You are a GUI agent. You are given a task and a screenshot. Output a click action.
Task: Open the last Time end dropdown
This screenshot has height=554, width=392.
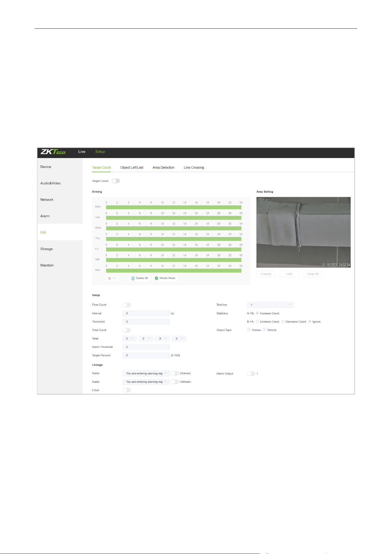pos(179,339)
